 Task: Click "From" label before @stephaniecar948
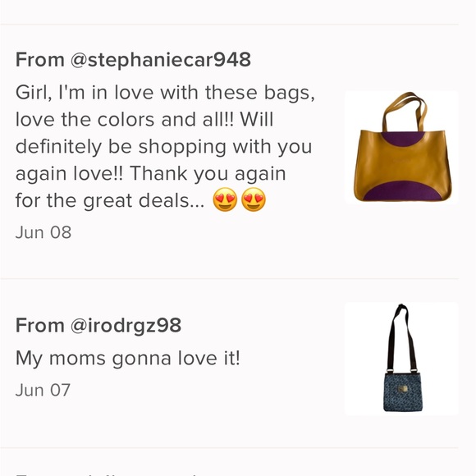pyautogui.click(x=39, y=60)
